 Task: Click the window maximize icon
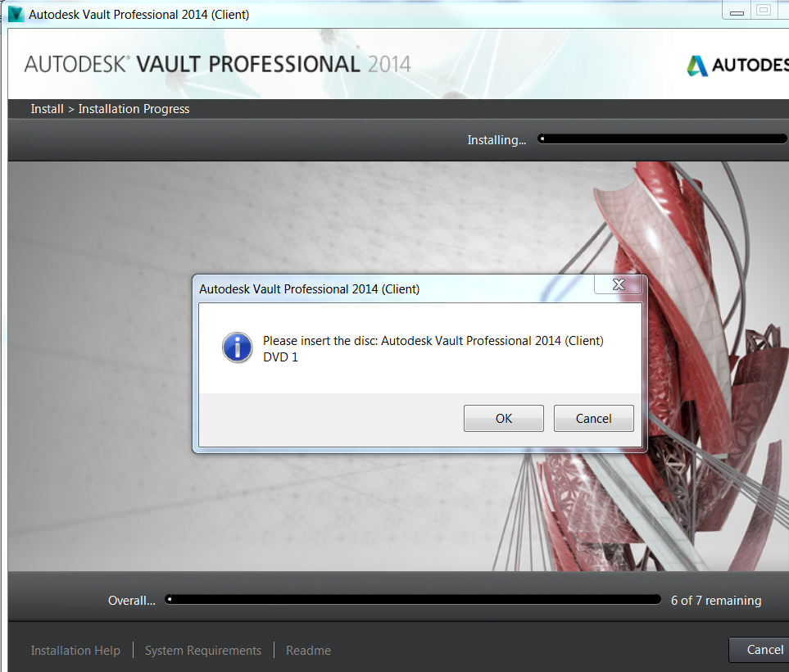(x=763, y=10)
